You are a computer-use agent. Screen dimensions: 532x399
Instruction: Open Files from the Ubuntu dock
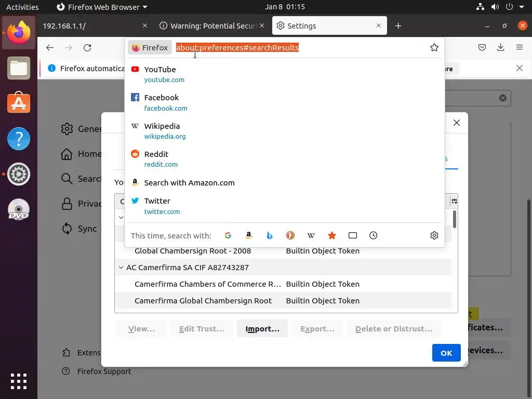coord(19,68)
